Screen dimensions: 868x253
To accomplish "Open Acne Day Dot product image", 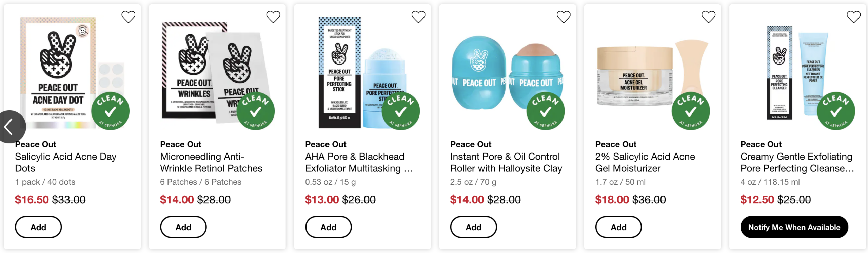I will [58, 71].
